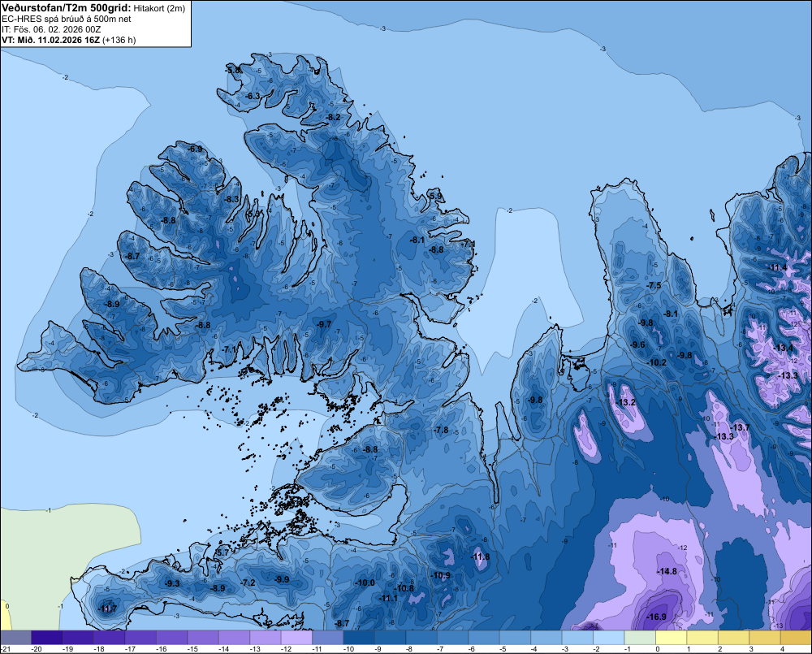Click the -7.5 temperature label
This screenshot has width=812, height=654.
tap(654, 285)
